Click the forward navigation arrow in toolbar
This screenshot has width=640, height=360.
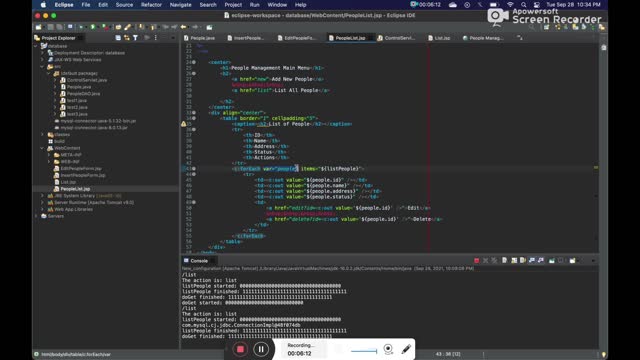pyautogui.click(x=195, y=27)
